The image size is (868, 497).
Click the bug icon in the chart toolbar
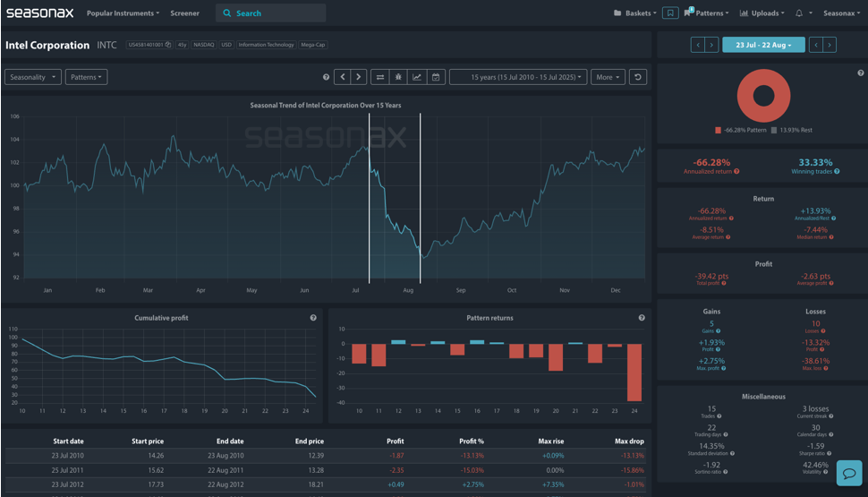[398, 77]
